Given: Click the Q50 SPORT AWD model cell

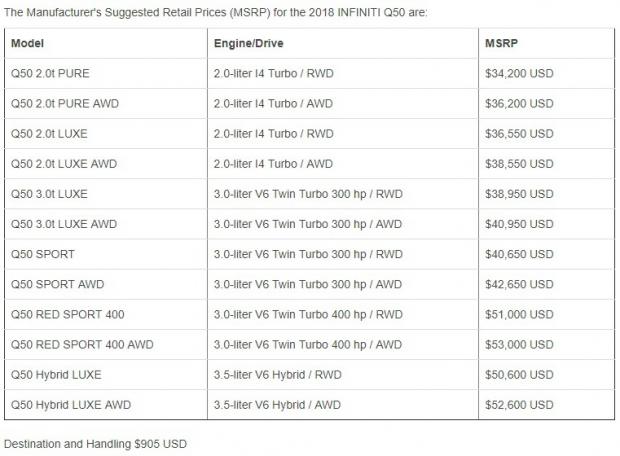Looking at the screenshot, I should (57, 284).
